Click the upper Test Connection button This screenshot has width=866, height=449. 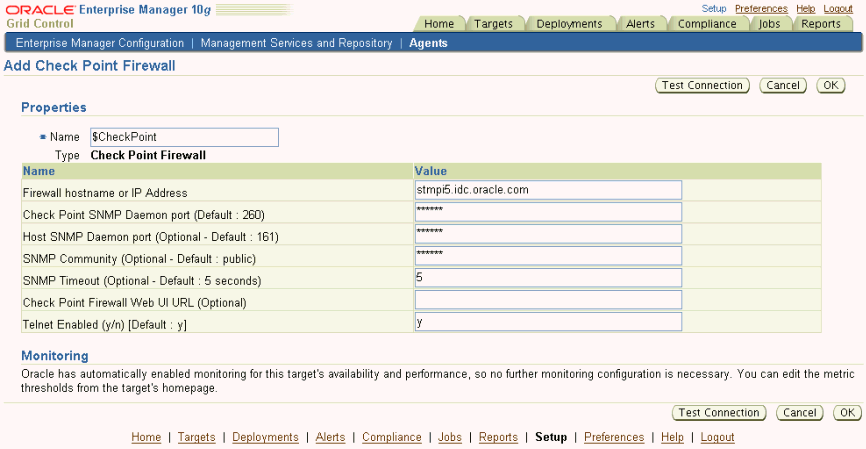coord(702,86)
